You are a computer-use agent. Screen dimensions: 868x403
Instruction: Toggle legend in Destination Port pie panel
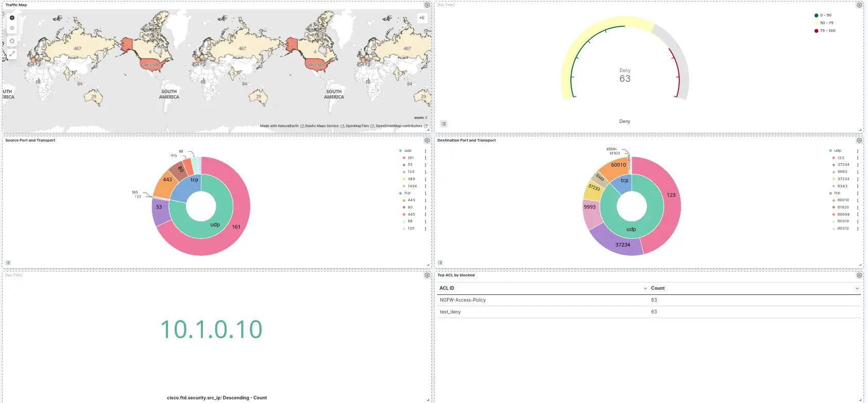(440, 263)
